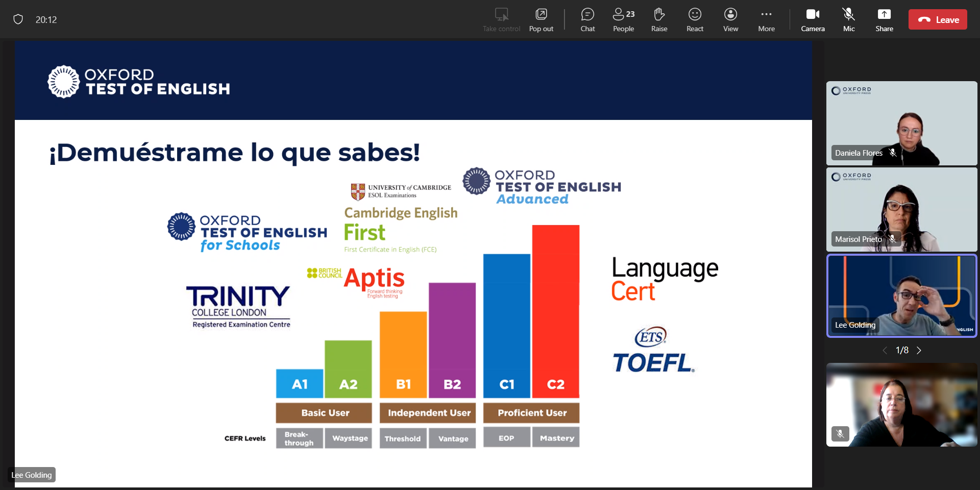Click the Mastery level box
The width and height of the screenshot is (980, 490).
point(556,437)
